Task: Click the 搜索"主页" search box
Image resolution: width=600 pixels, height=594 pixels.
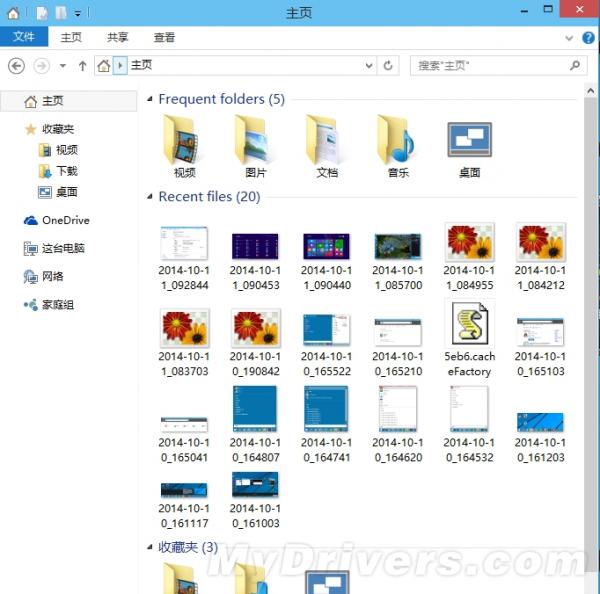Action: click(x=490, y=65)
